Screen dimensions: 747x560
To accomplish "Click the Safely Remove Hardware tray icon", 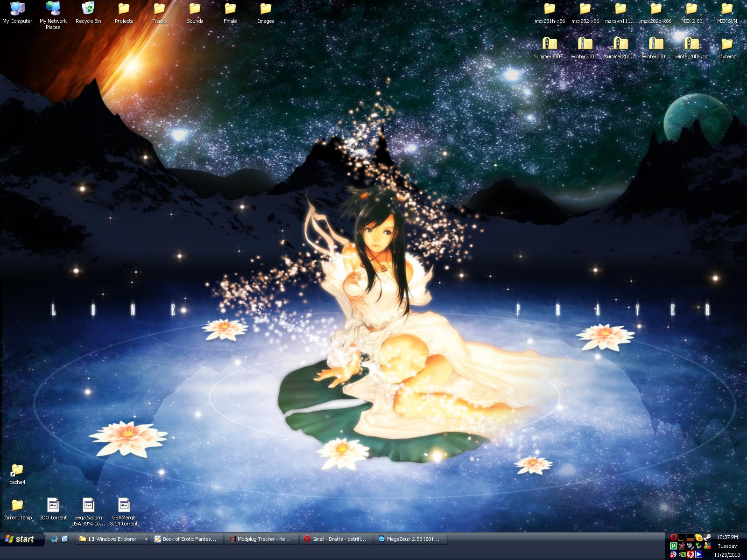I will [x=698, y=546].
